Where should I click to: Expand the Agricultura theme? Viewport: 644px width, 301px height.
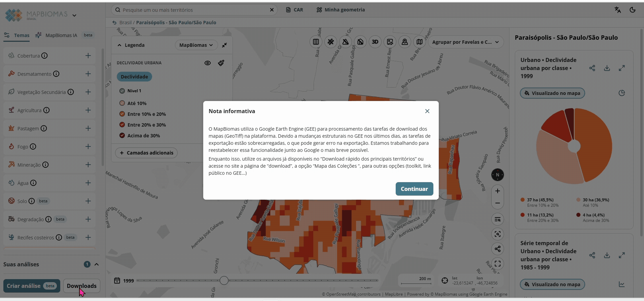(x=88, y=110)
